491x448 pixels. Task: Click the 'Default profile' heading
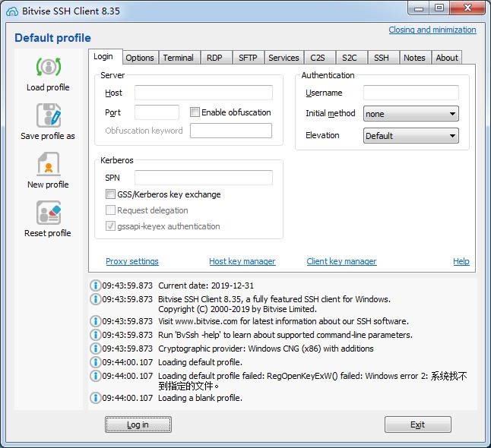coord(52,38)
